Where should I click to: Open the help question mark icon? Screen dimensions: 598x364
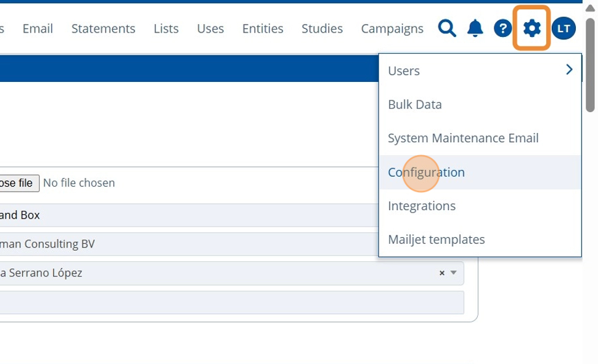[503, 28]
